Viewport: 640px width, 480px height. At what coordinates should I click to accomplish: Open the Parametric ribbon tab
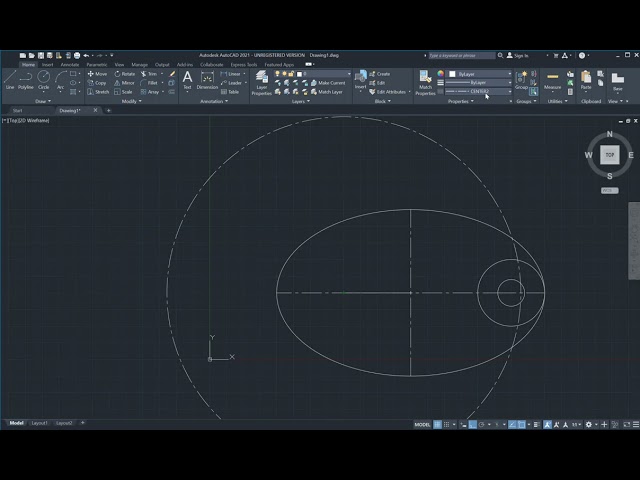(97, 64)
